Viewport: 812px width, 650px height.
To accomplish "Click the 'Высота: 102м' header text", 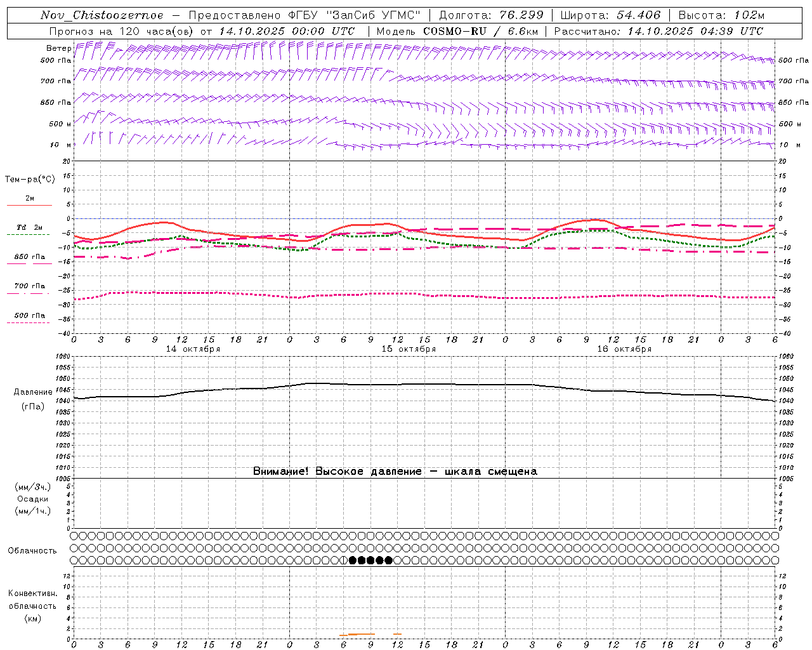I will pos(721,15).
